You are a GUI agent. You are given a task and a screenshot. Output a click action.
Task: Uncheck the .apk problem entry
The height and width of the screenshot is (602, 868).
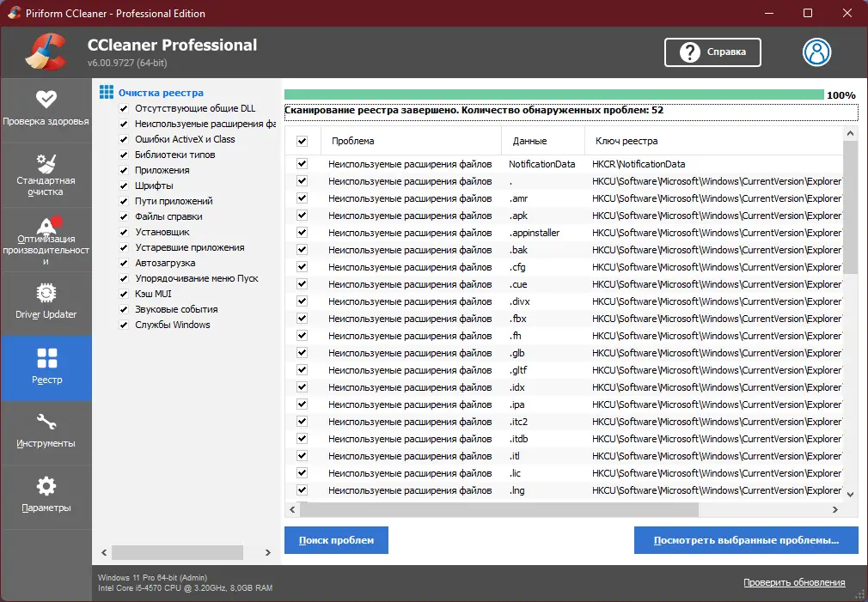(x=303, y=216)
